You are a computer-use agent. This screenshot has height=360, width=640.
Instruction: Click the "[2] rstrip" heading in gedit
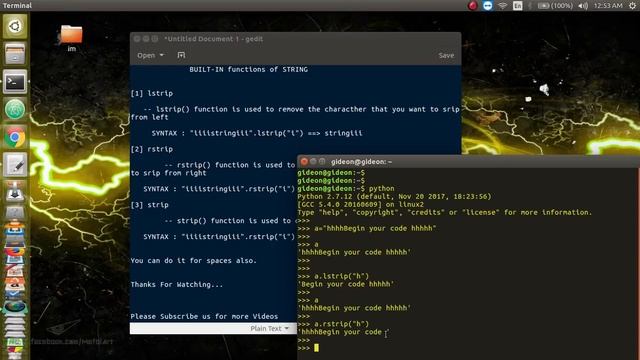pyautogui.click(x=152, y=149)
